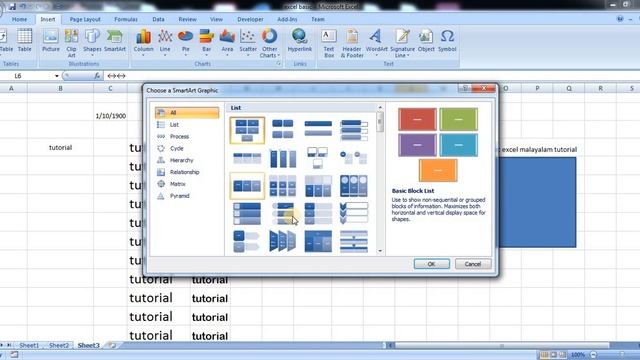The image size is (640, 360).
Task: Switch to the View tab
Action: coord(216,19)
